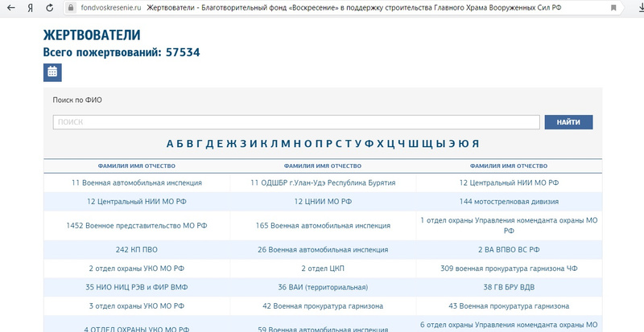Bookmark this page with the bookmark icon
Screen dimensions: 644x332
[613, 7]
